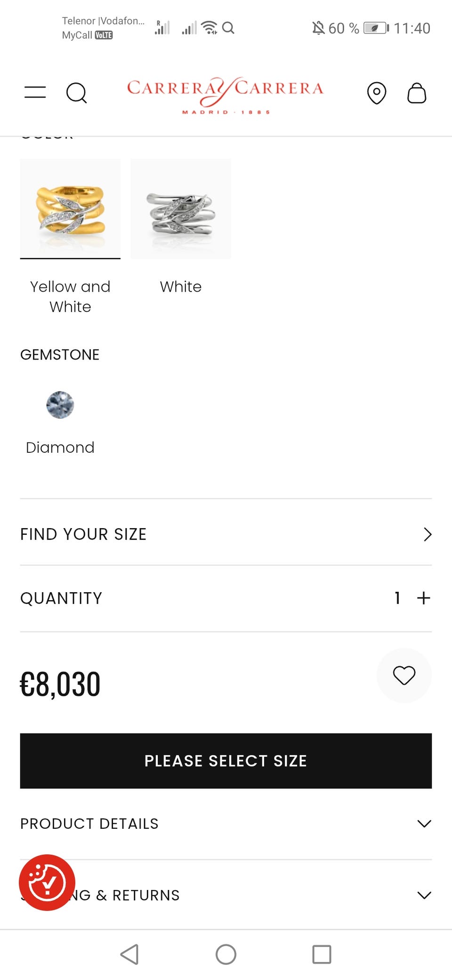Open the shopping bag
452x980 pixels.
(x=417, y=93)
